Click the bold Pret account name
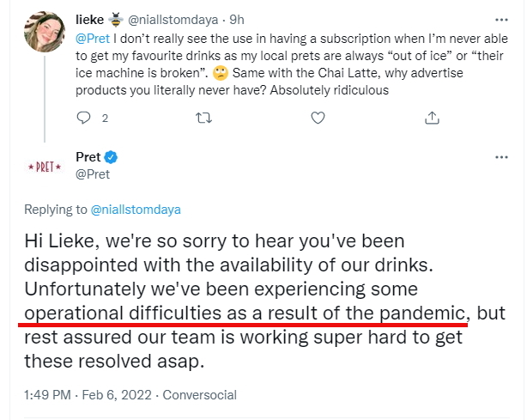Screen dimensions: 527x420 88,157
